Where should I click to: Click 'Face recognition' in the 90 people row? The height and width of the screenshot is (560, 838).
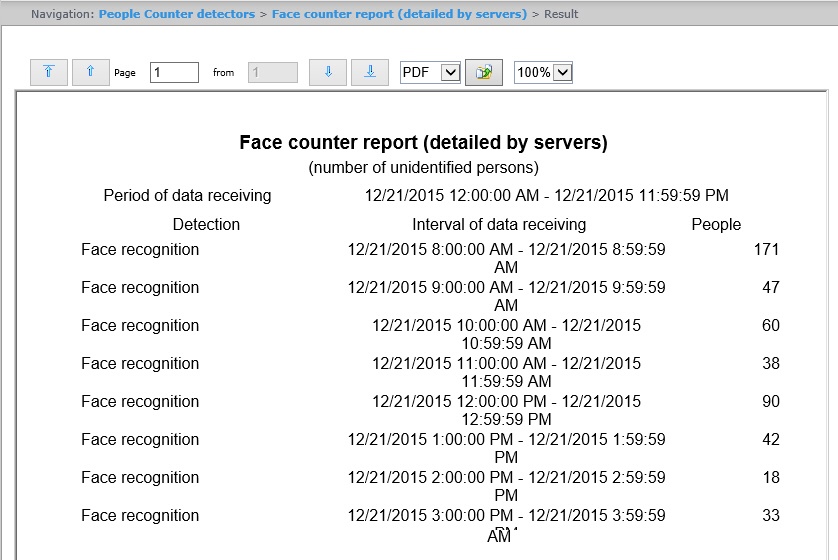click(140, 401)
